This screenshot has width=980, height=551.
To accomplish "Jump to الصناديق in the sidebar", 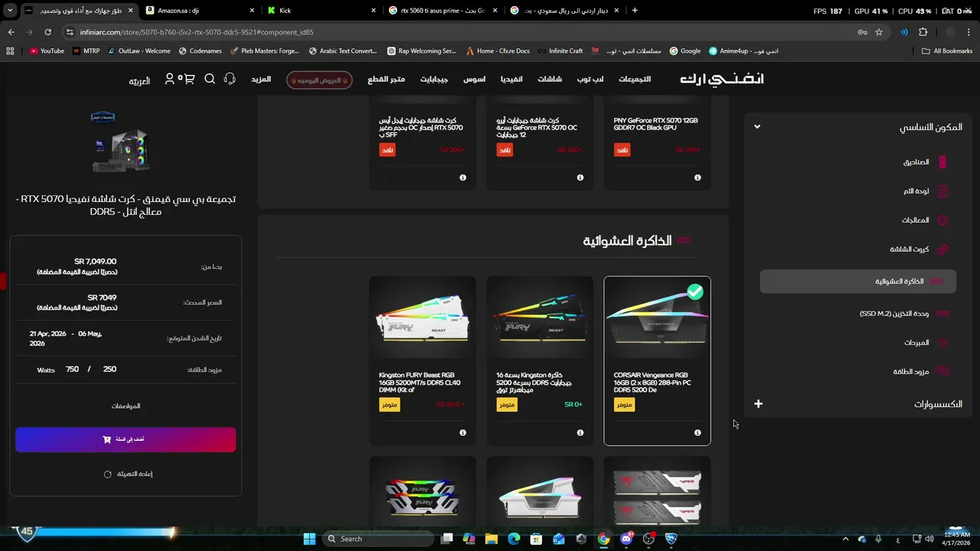I will point(916,162).
